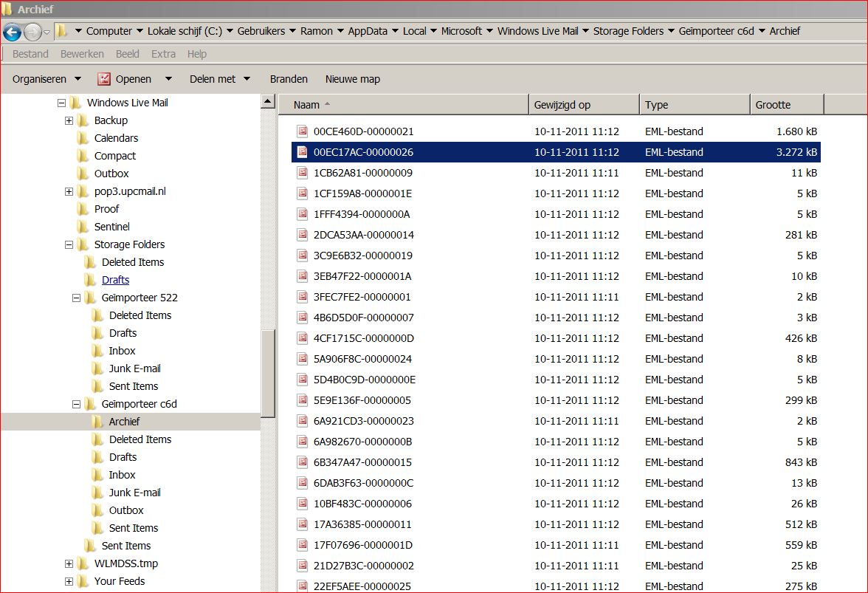The width and height of the screenshot is (868, 593).
Task: Select file 00EC17AC-00000026
Action: (x=556, y=152)
